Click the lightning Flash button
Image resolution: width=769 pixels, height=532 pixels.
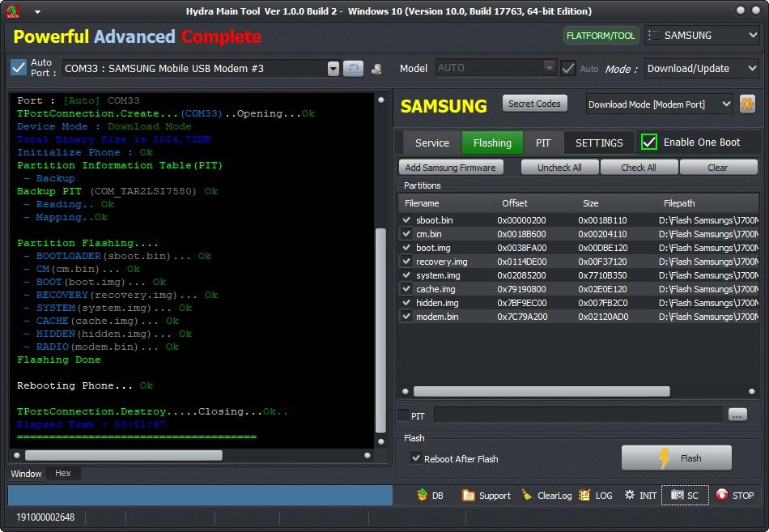point(676,458)
